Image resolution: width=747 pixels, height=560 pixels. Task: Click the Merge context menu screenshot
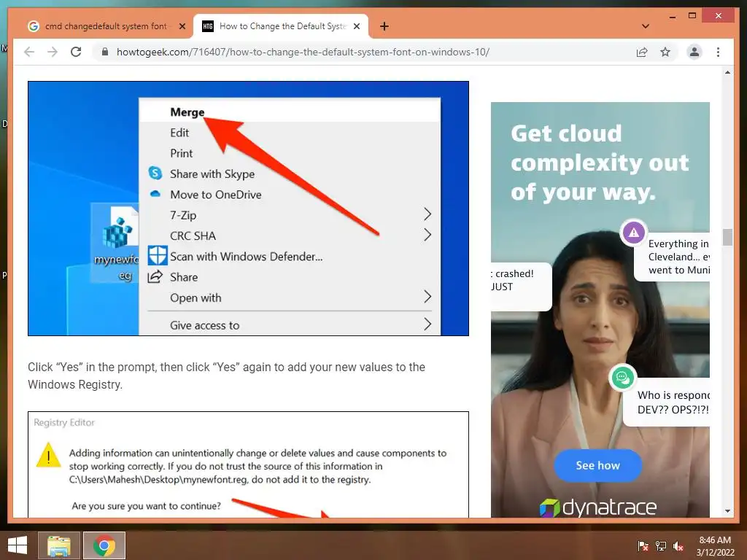pos(248,209)
